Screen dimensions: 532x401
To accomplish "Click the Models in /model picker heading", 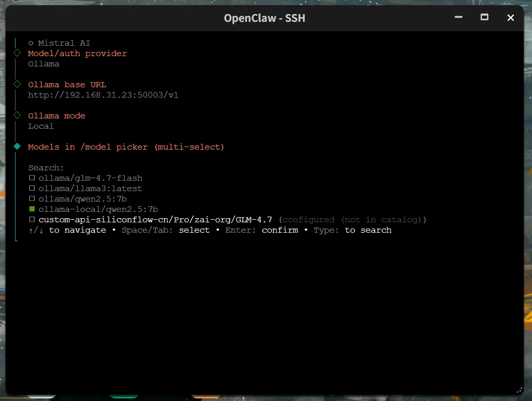I will coord(126,147).
